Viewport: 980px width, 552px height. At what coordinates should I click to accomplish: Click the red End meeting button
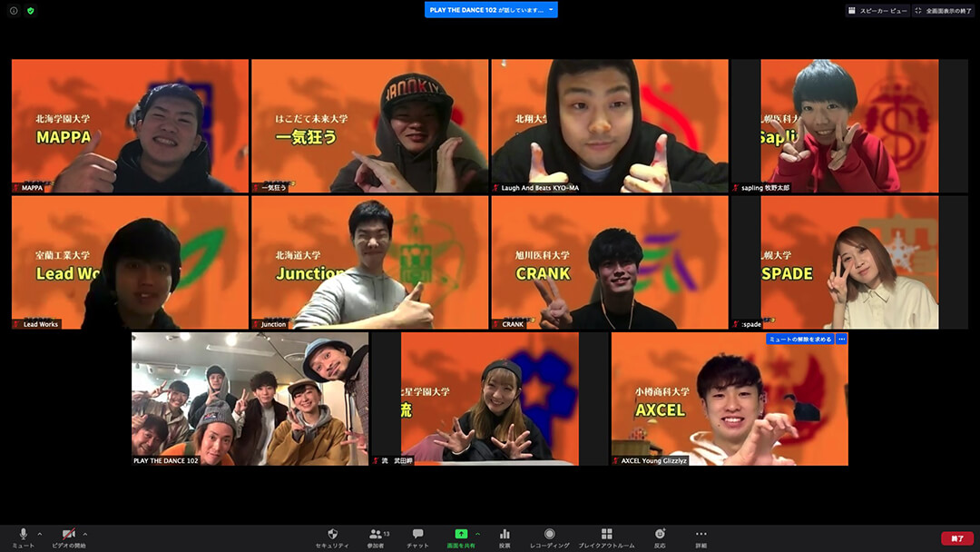[956, 538]
